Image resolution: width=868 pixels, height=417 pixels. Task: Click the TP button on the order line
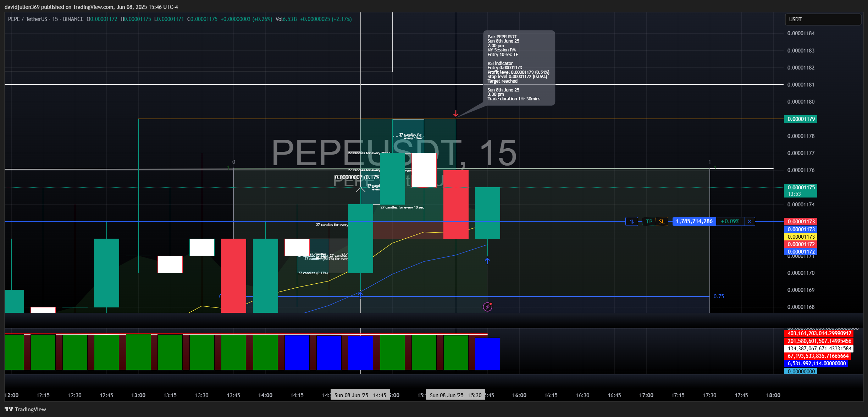tap(649, 222)
